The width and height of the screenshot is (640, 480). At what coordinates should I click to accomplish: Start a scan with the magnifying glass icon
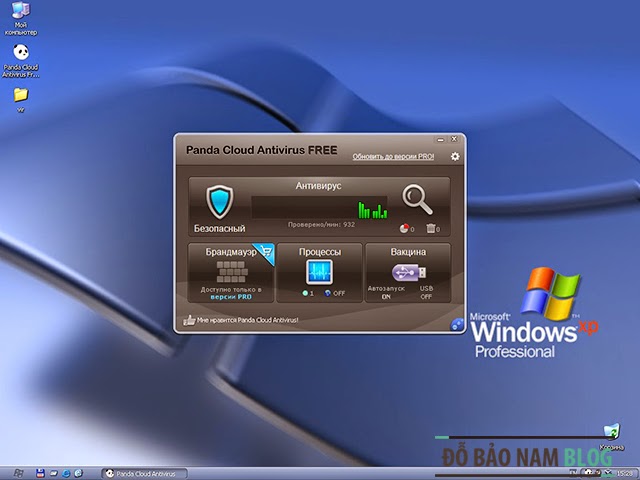pos(417,200)
